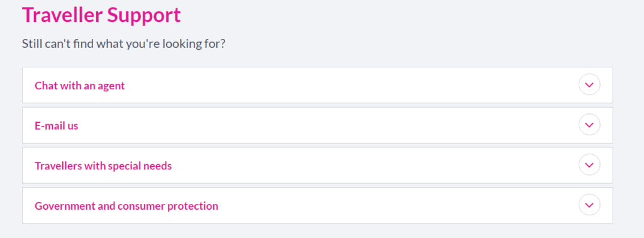
Task: Toggle the circular arrow button for agent chat
Action: tap(589, 84)
